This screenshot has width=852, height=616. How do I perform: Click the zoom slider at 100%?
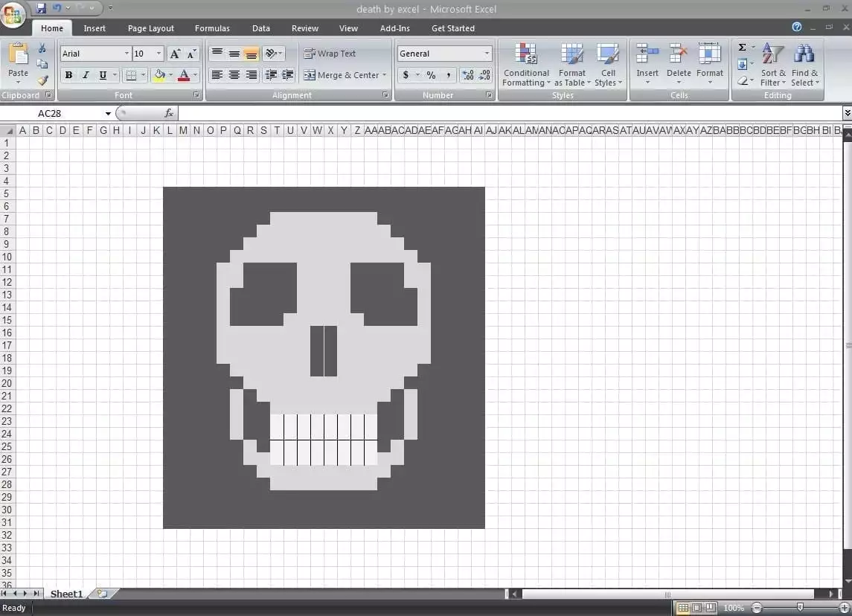pyautogui.click(x=800, y=608)
